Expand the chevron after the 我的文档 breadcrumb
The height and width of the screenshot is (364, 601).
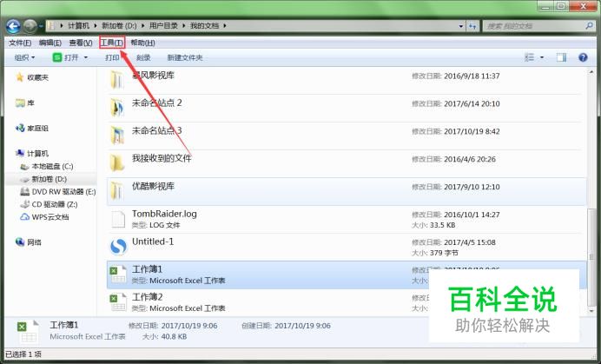click(225, 26)
